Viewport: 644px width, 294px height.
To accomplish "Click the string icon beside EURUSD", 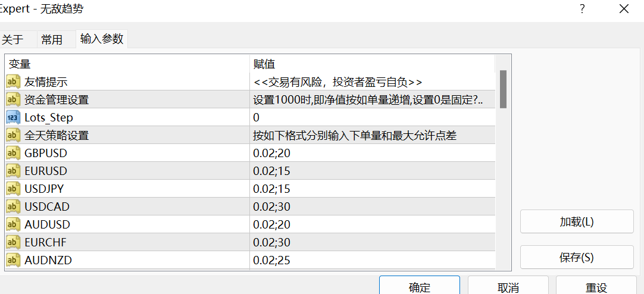I will [x=13, y=171].
